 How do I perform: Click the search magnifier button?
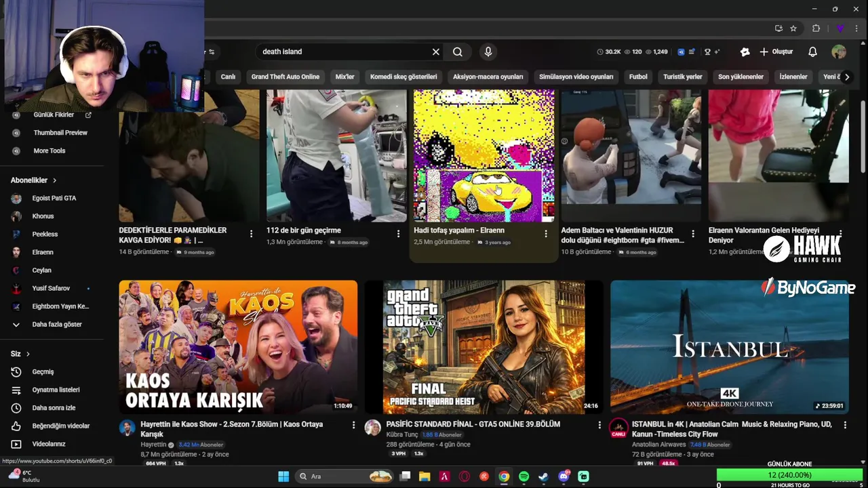click(458, 52)
